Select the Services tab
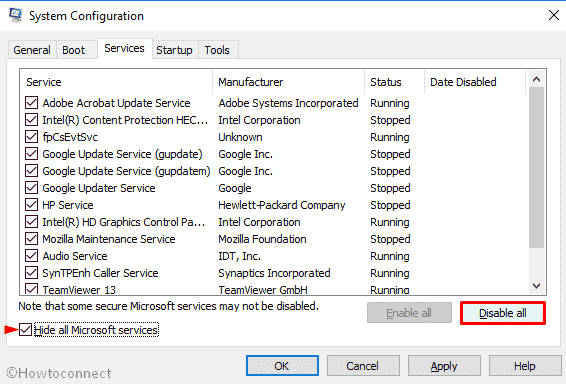566x384 pixels. pos(125,48)
